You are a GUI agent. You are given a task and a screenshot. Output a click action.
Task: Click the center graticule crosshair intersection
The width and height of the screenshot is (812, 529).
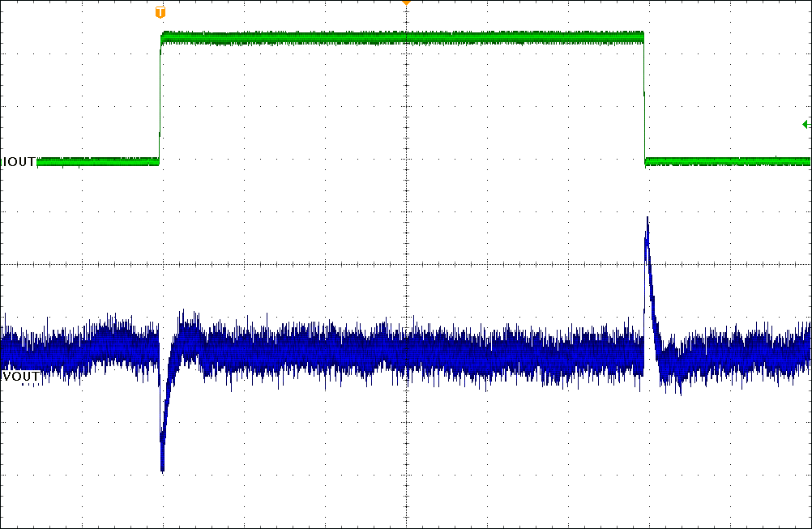tap(406, 264)
